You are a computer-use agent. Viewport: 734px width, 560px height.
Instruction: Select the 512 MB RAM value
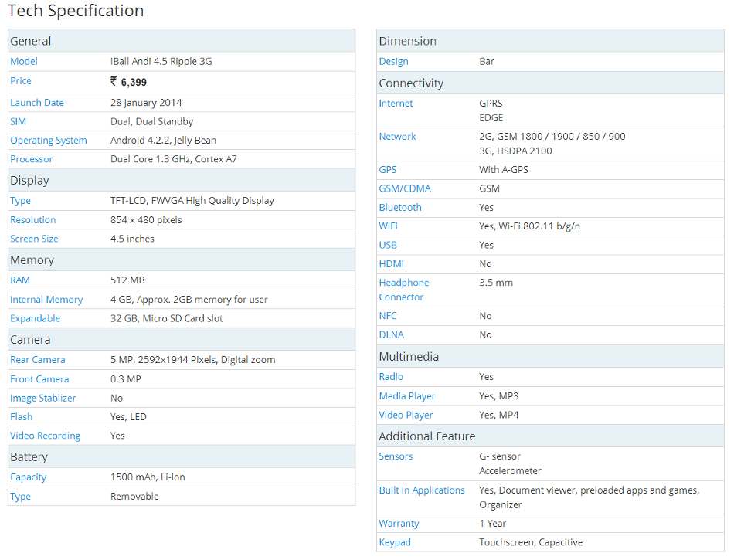click(x=127, y=280)
